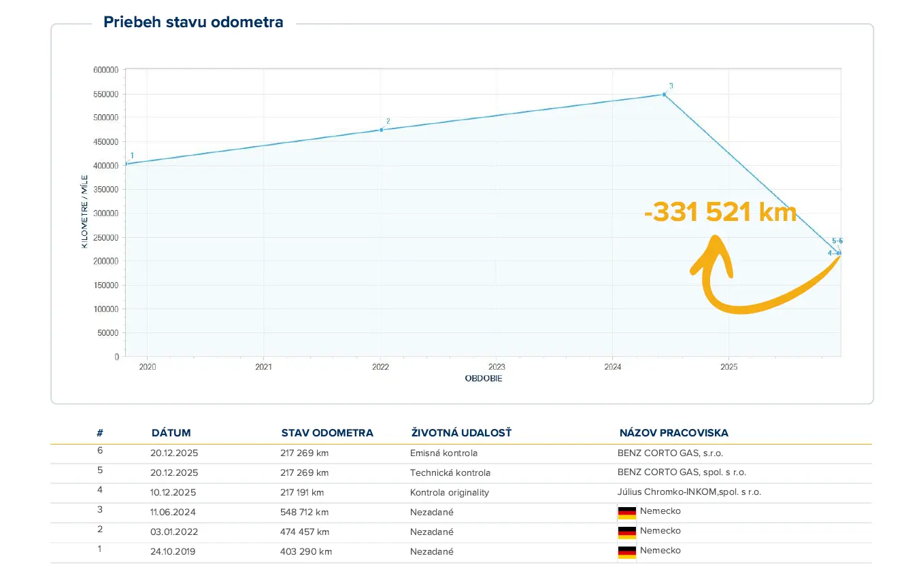The width and height of the screenshot is (923, 588).
Task: Click the German flag icon on row 3
Action: (x=626, y=512)
